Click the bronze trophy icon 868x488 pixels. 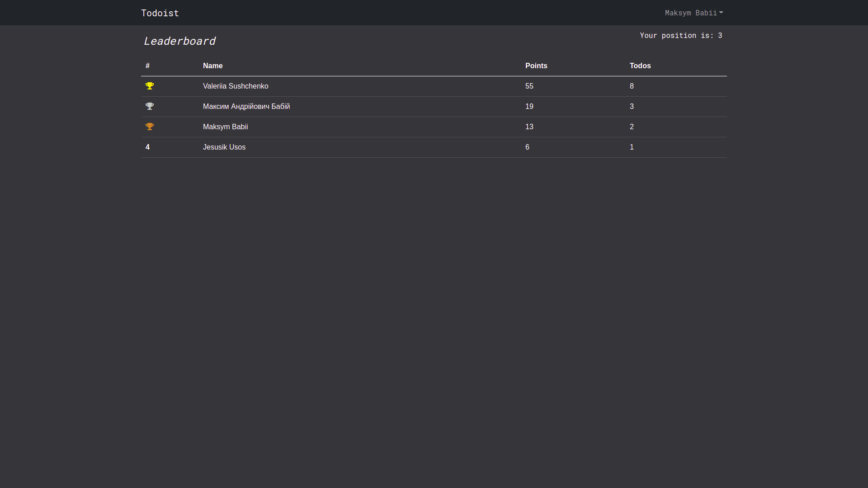pyautogui.click(x=150, y=127)
